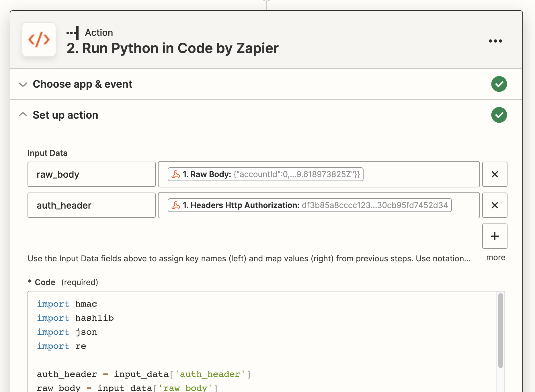This screenshot has height=392, width=535.
Task: Click the Webhooks icon in Raw Body pill
Action: point(176,174)
